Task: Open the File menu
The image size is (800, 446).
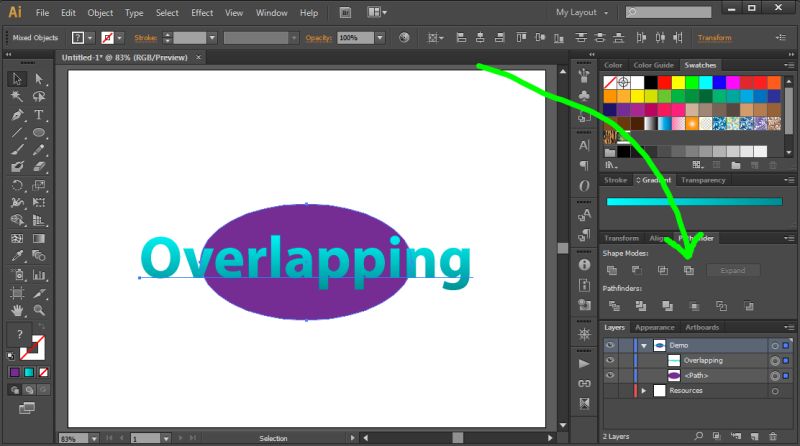Action: (x=42, y=13)
